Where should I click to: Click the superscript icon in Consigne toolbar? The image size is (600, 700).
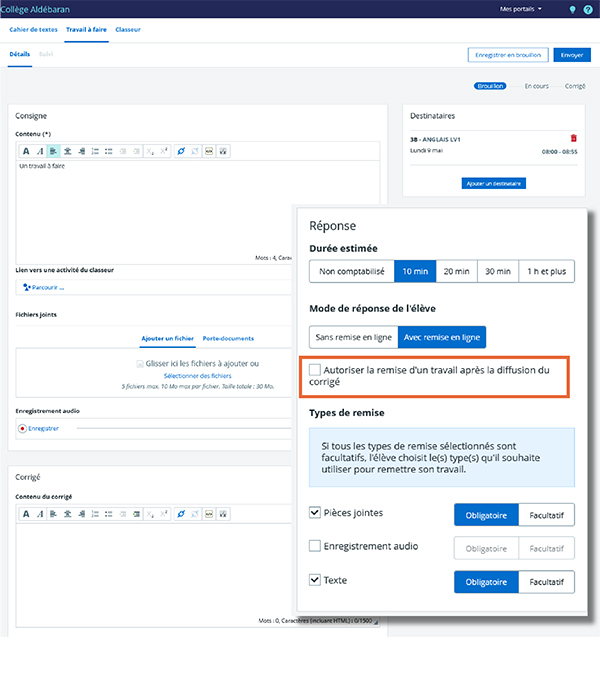click(163, 151)
